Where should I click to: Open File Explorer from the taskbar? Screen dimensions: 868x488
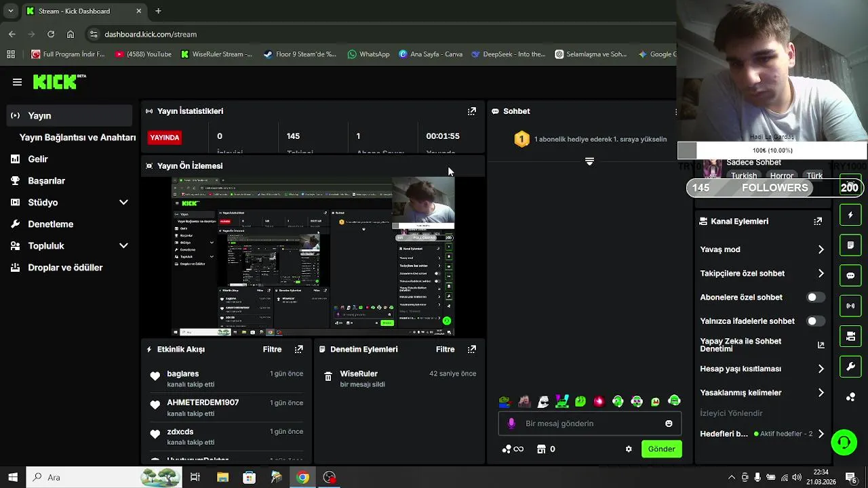(222, 477)
